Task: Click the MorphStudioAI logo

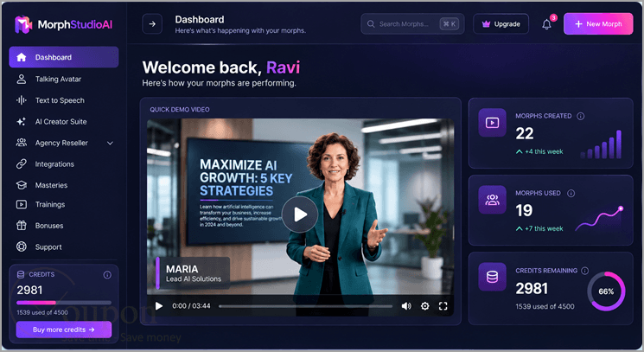Action: click(64, 24)
